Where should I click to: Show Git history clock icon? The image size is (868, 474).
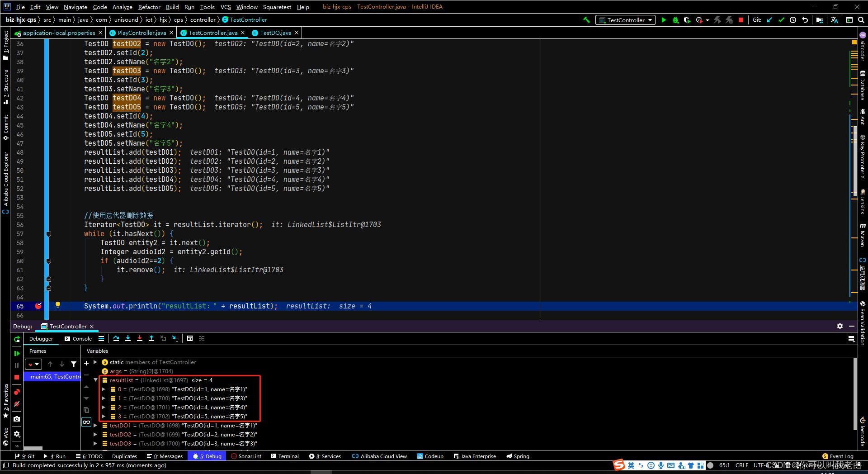[793, 20]
